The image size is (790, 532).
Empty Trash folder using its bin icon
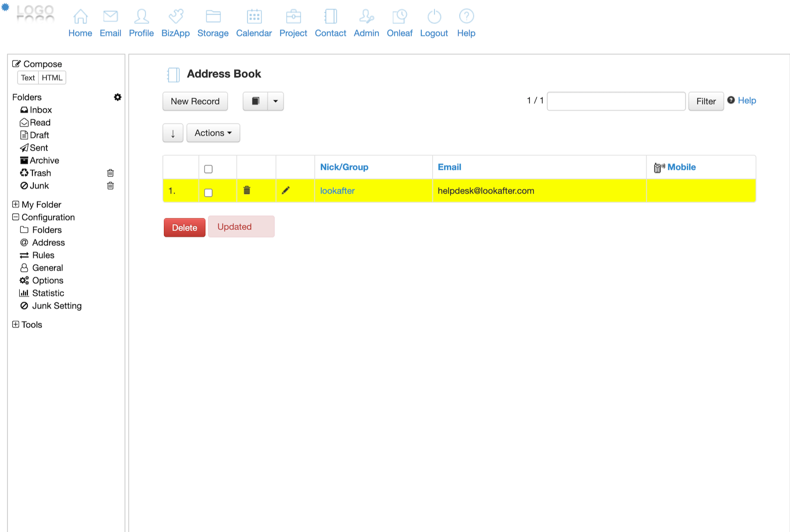pos(110,173)
